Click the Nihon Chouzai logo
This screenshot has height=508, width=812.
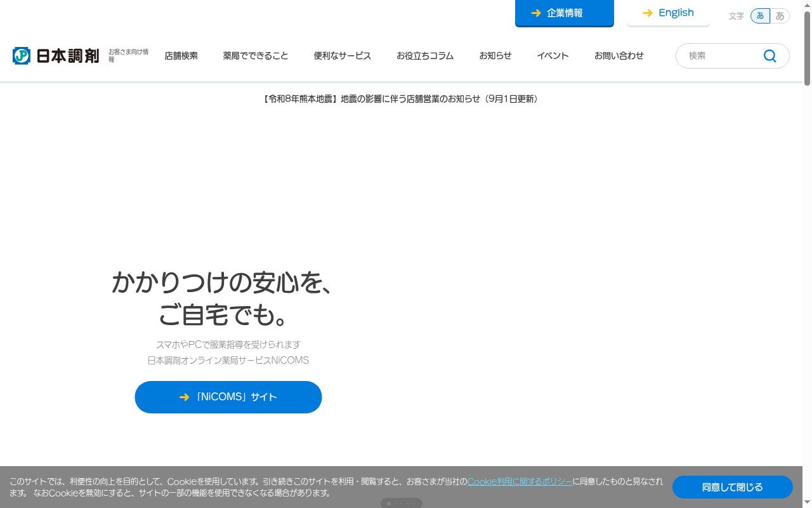[x=56, y=56]
